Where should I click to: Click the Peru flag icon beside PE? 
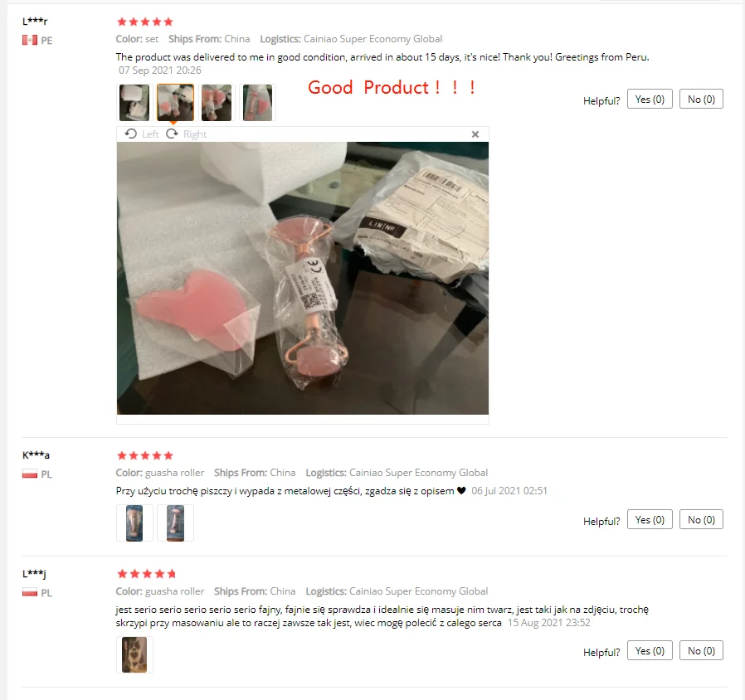30,41
